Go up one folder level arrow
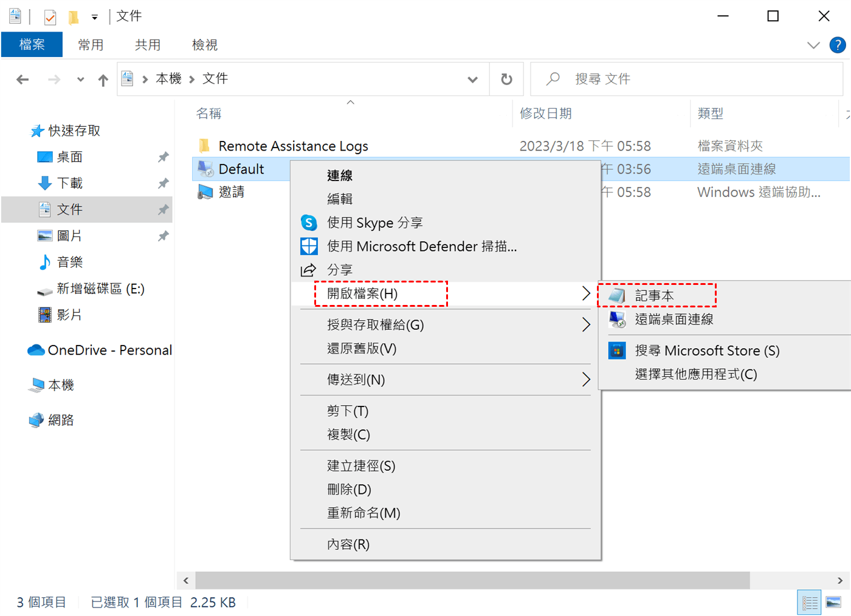This screenshot has width=851, height=616. pos(103,80)
